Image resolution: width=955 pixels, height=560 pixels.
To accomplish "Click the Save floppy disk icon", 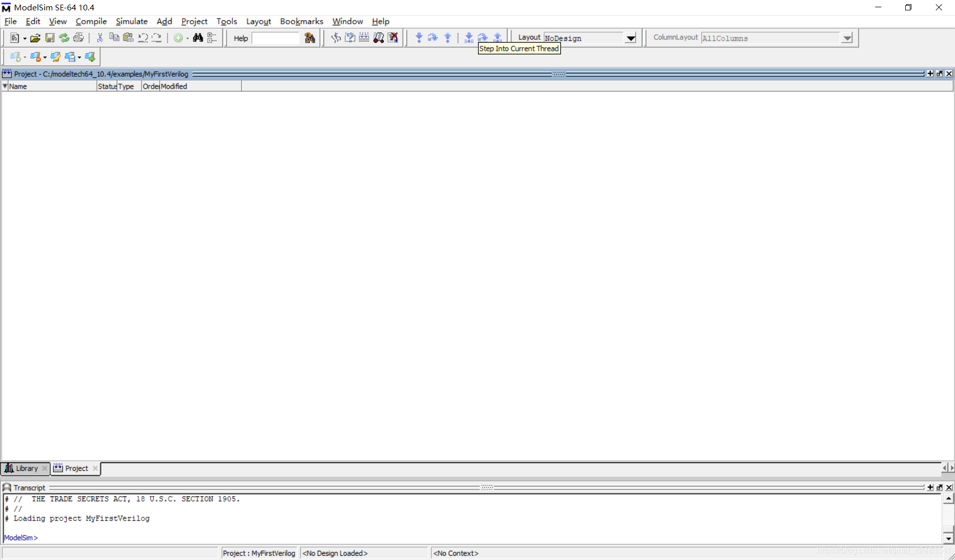I will [x=50, y=38].
